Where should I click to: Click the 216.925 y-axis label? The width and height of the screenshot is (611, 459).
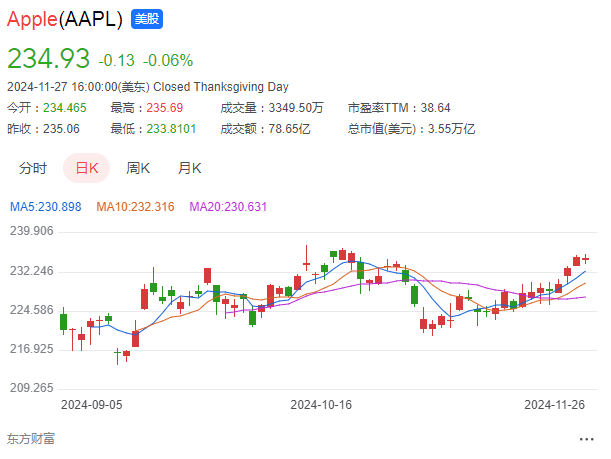pos(32,349)
